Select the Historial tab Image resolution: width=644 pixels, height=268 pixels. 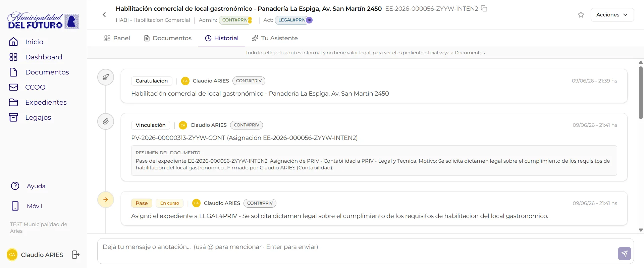point(222,38)
